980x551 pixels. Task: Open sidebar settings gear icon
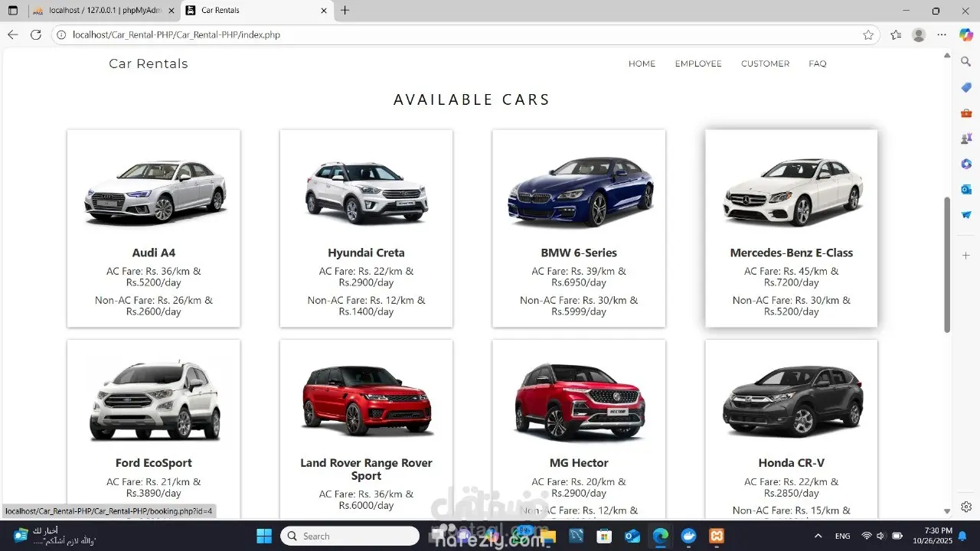(x=966, y=507)
